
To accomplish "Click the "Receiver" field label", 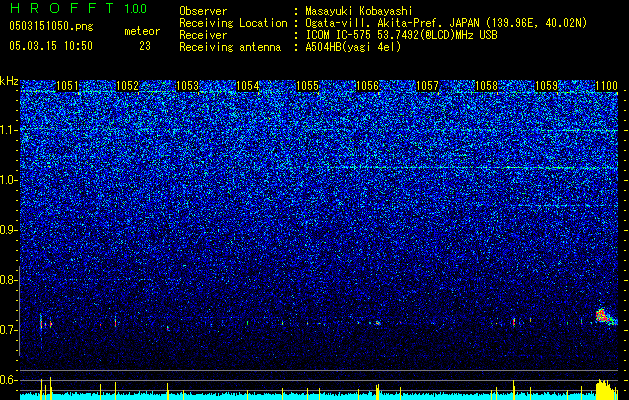I will (203, 35).
